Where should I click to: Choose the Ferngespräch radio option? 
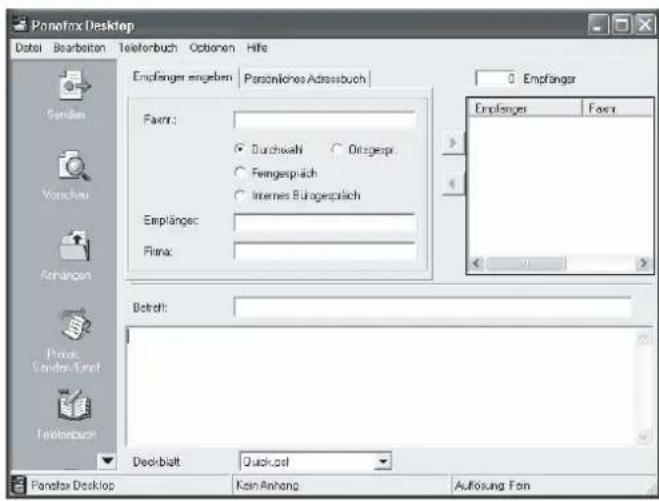240,173
